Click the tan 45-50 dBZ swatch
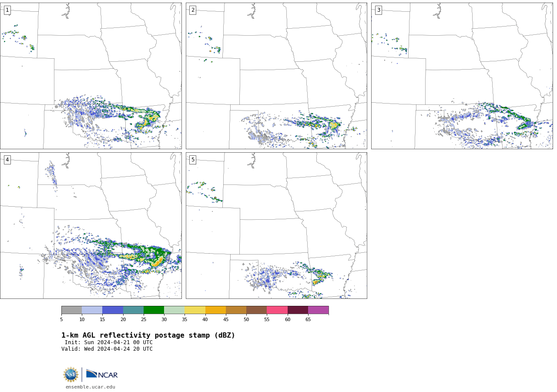This screenshot has width=557, height=392. pos(236,310)
